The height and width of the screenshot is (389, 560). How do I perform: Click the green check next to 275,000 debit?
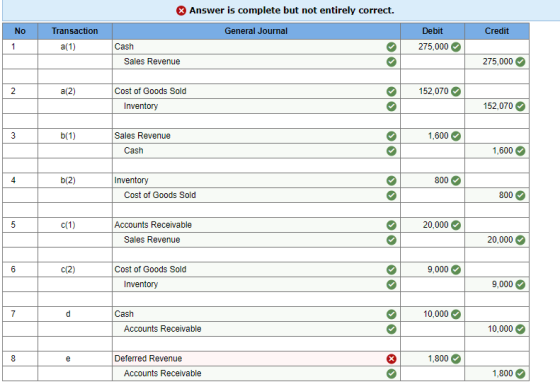pos(456,47)
